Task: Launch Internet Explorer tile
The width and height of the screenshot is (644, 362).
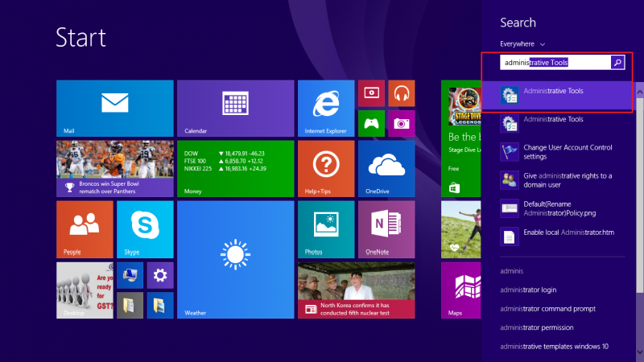Action: (x=326, y=109)
